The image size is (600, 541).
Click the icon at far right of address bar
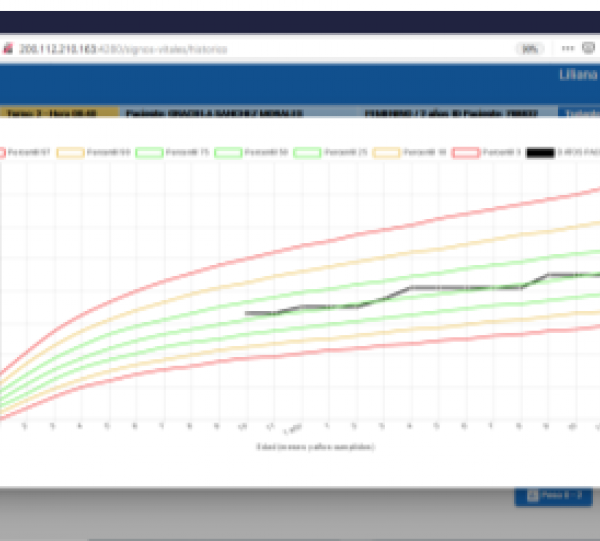pos(588,48)
